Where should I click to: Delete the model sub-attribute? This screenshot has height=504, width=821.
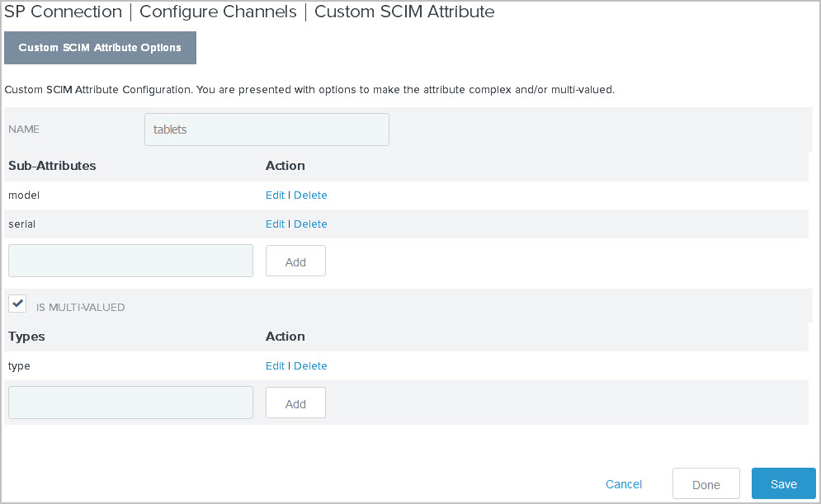310,195
